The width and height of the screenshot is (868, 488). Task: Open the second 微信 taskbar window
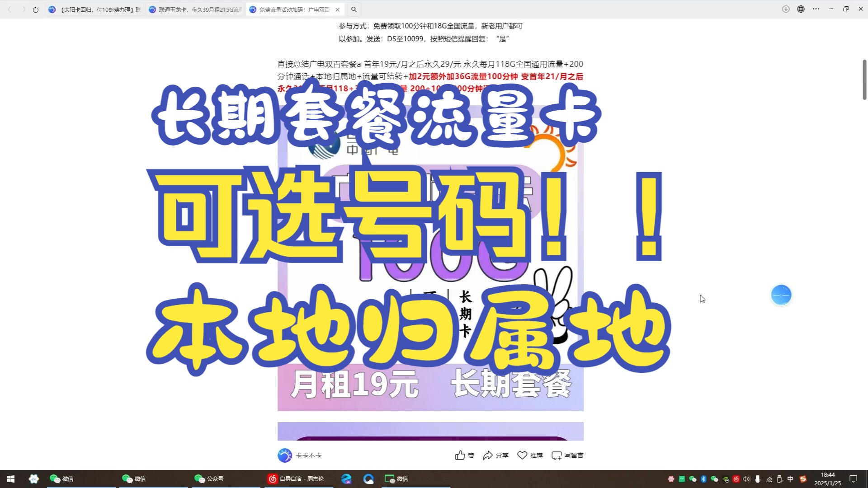click(154, 479)
